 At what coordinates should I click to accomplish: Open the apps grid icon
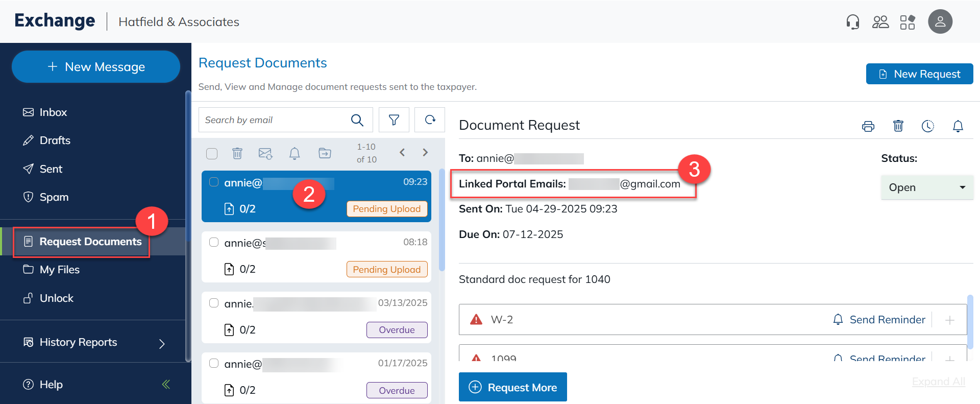coord(908,22)
